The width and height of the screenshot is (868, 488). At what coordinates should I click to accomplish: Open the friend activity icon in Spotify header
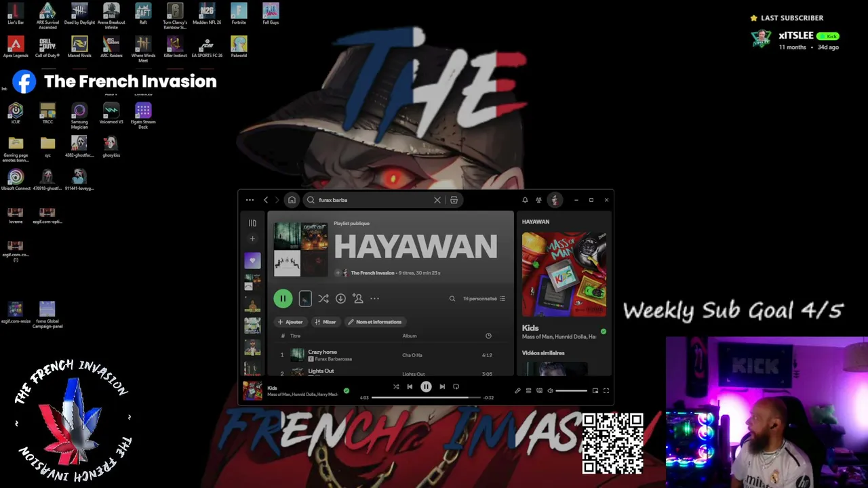538,200
